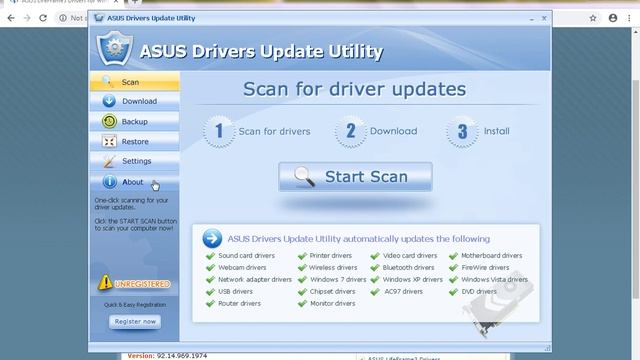Click Windows 7 drivers text
This screenshot has height=360, width=640.
pyautogui.click(x=338, y=280)
